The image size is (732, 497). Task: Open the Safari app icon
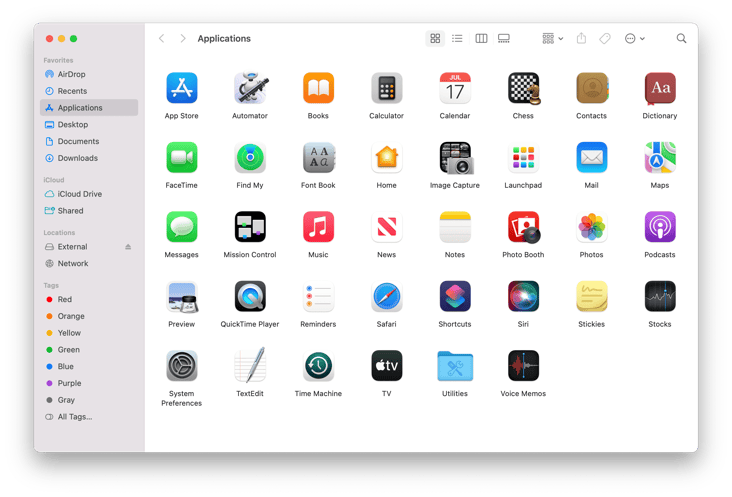coord(387,296)
